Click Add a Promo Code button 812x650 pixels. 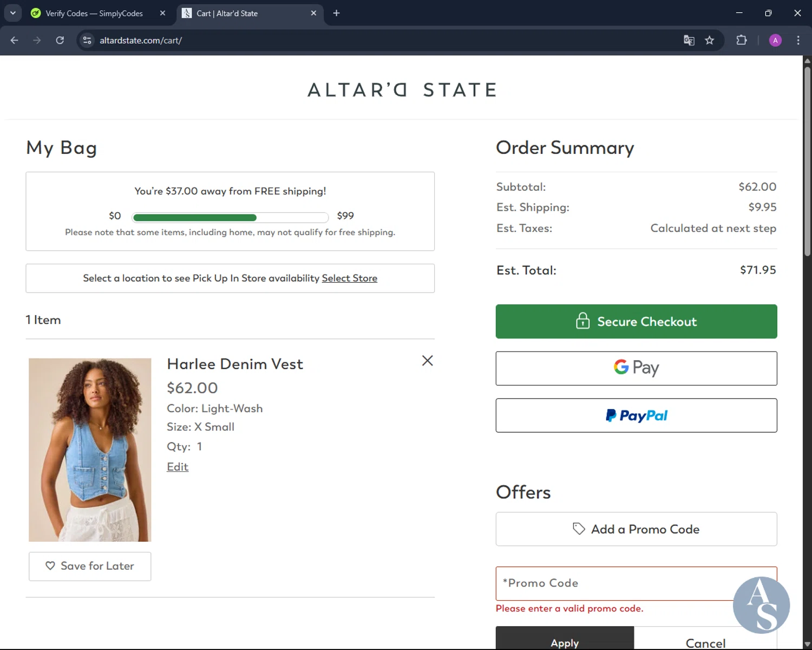coord(636,529)
